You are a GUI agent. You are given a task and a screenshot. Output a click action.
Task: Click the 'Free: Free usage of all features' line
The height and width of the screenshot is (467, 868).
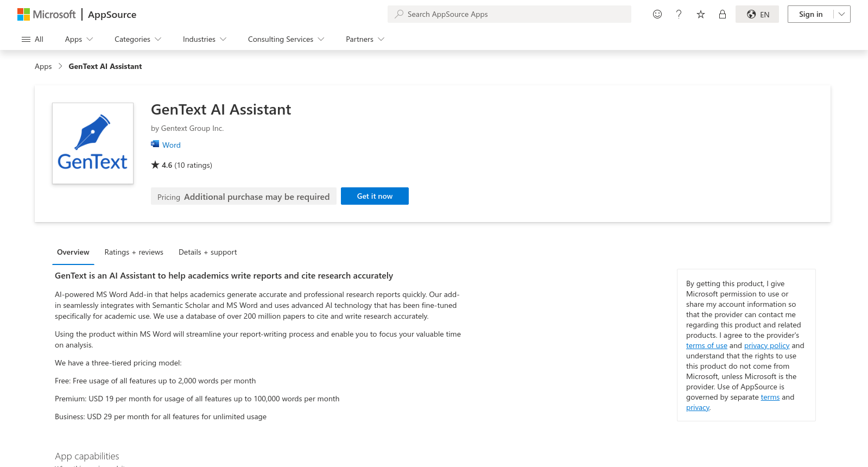[155, 381]
